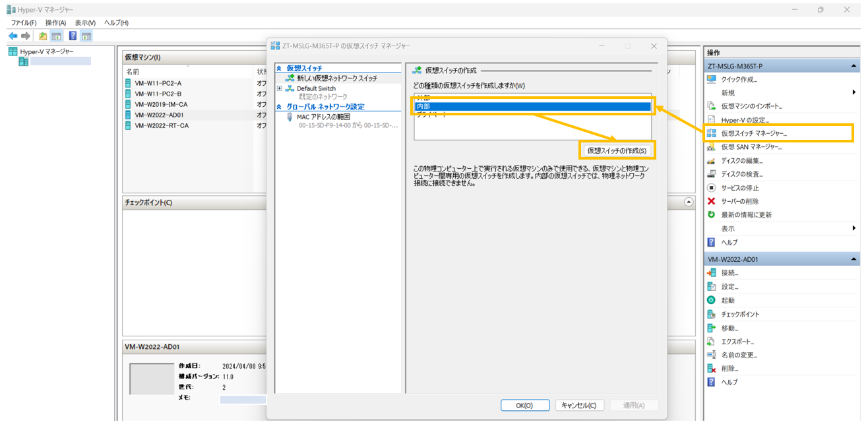Open the 表示(V) menu
The height and width of the screenshot is (430, 868).
[x=85, y=22]
